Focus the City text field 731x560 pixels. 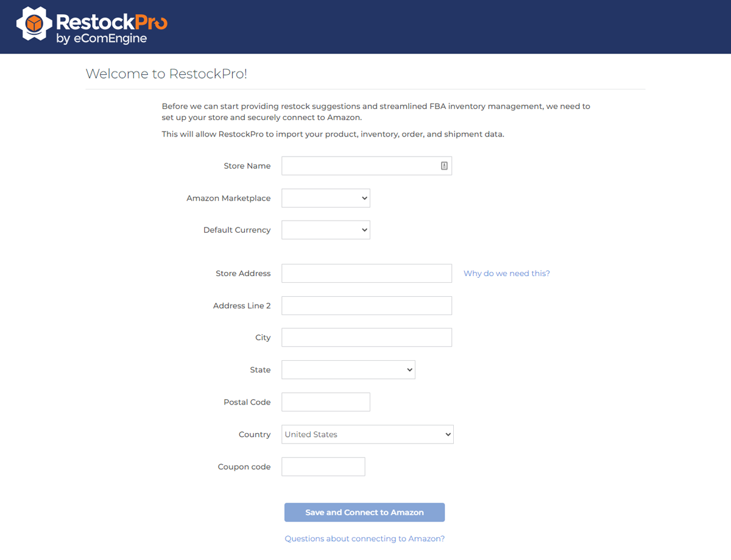367,338
